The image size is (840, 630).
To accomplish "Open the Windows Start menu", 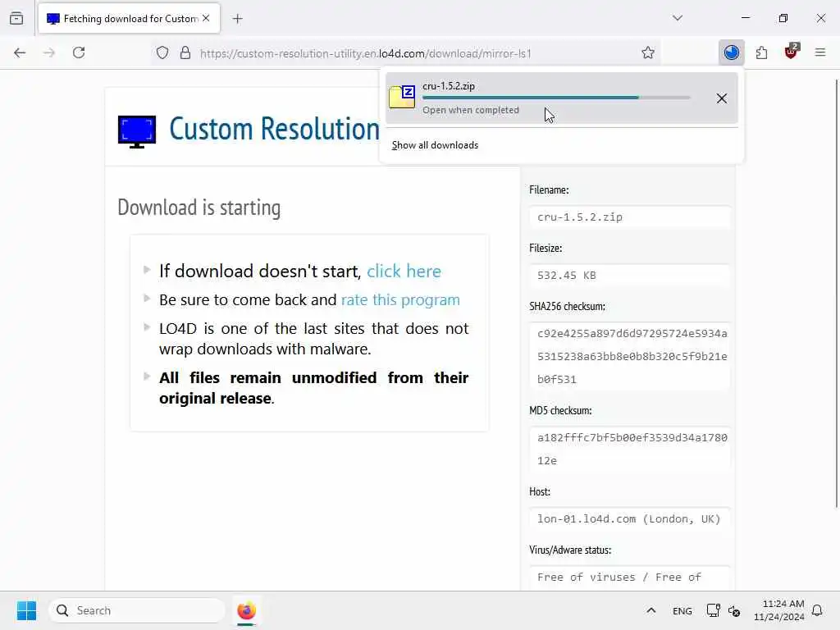I will tap(26, 610).
